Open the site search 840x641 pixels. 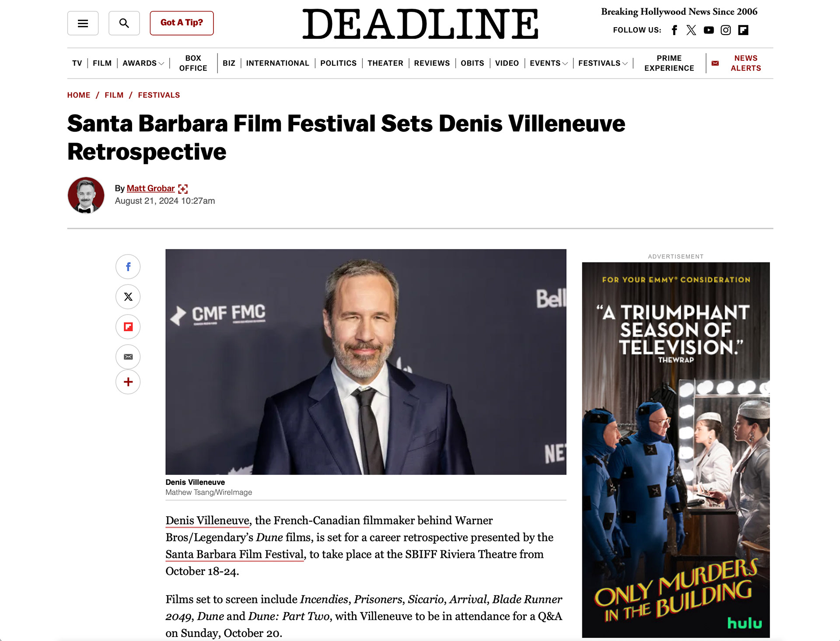click(x=124, y=23)
